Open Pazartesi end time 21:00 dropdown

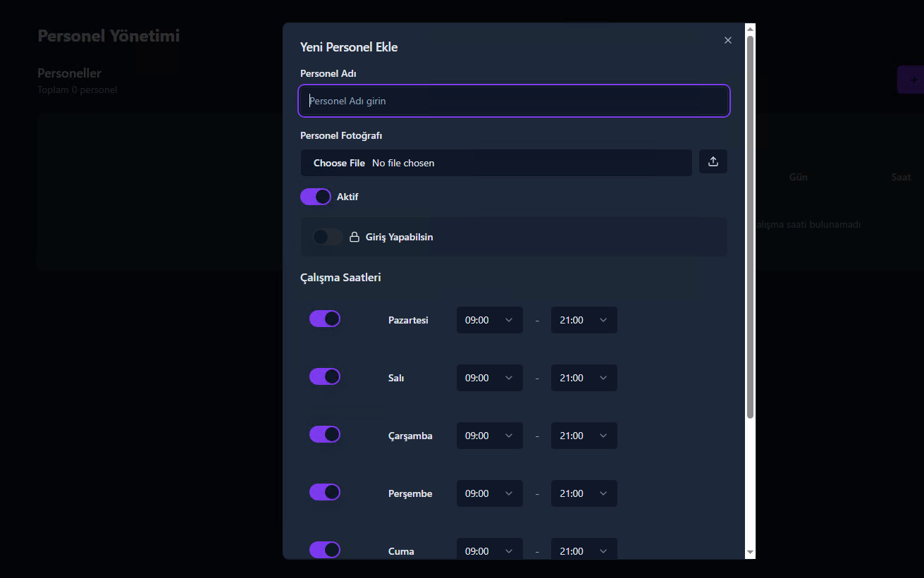click(584, 320)
